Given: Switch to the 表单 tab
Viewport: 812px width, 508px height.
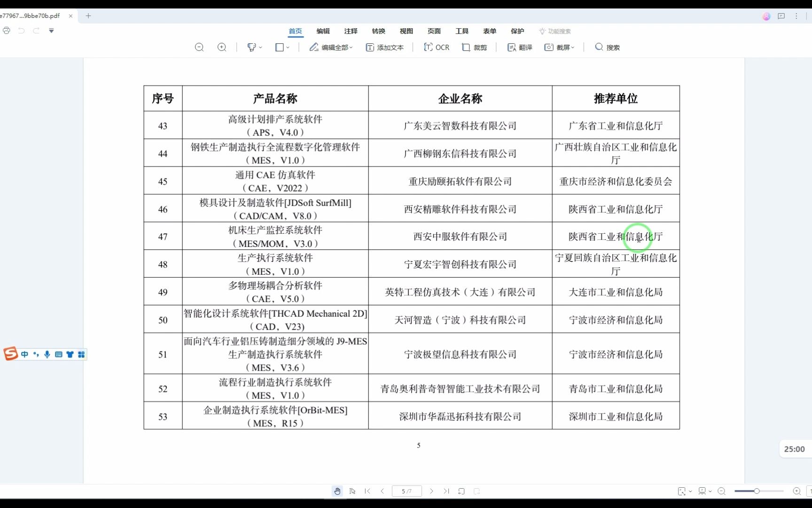Looking at the screenshot, I should tap(490, 31).
